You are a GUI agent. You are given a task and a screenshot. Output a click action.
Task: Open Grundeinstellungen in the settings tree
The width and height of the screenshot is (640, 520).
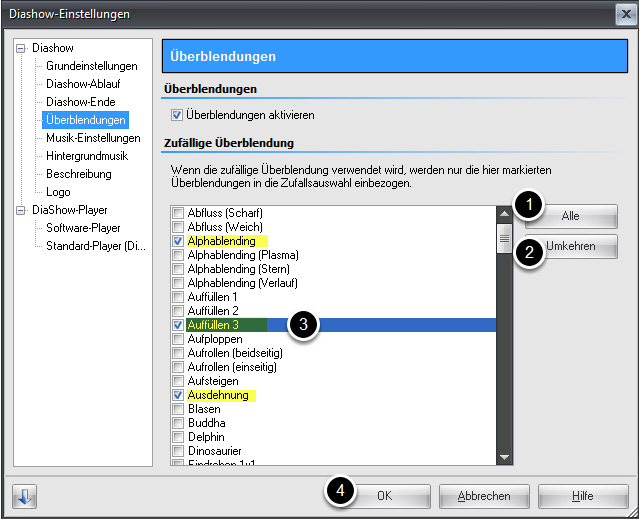[x=92, y=66]
